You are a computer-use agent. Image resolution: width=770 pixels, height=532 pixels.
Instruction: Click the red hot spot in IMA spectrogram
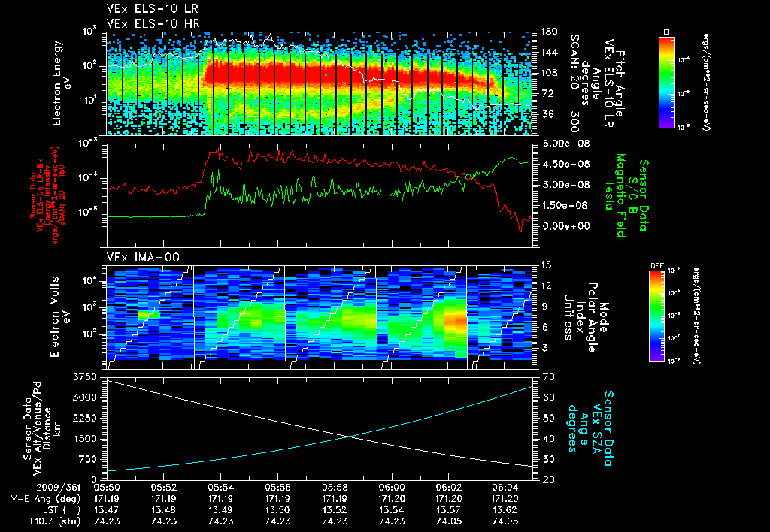tap(456, 323)
